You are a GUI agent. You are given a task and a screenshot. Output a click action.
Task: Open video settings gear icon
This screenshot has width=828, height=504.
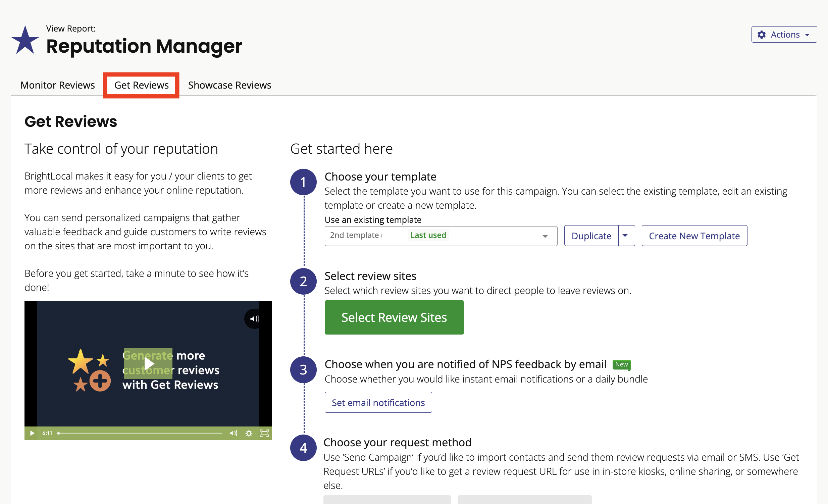click(x=249, y=433)
